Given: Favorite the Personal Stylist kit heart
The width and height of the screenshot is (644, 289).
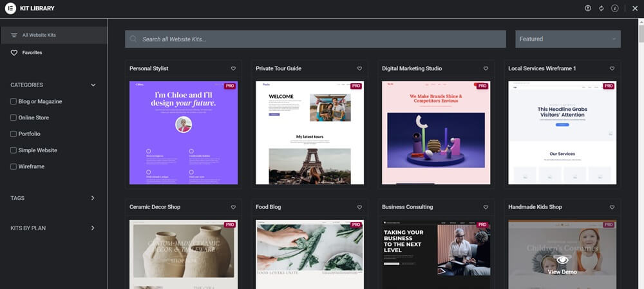Looking at the screenshot, I should 233,68.
